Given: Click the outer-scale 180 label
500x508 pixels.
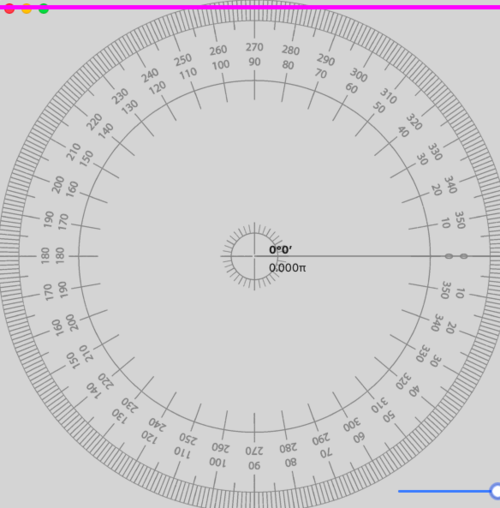Looking at the screenshot, I should click(45, 256).
